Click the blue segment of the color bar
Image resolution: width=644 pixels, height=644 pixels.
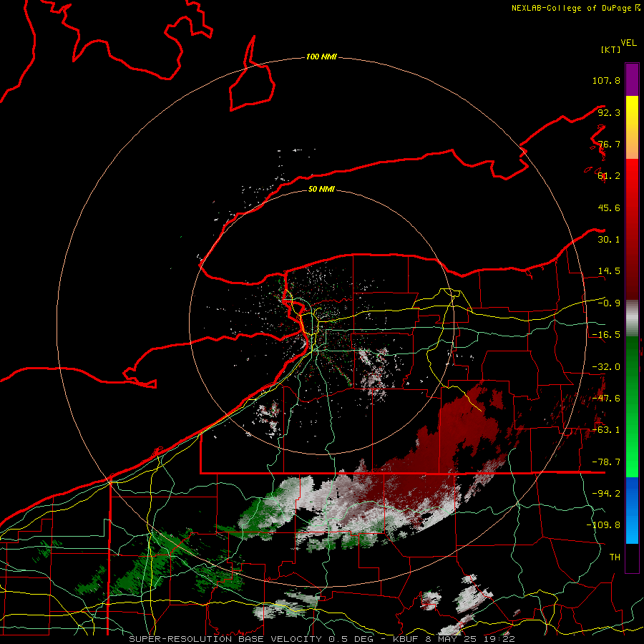(632, 510)
